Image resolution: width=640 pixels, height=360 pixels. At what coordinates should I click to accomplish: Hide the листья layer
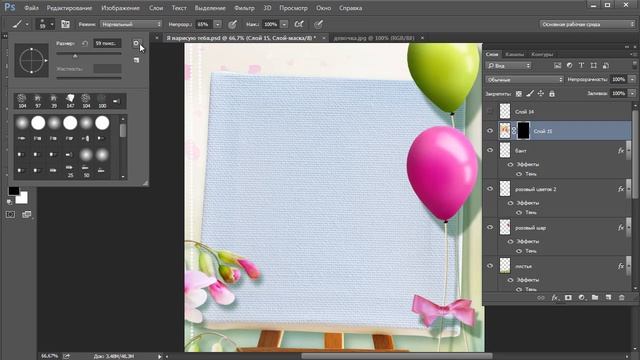490,266
